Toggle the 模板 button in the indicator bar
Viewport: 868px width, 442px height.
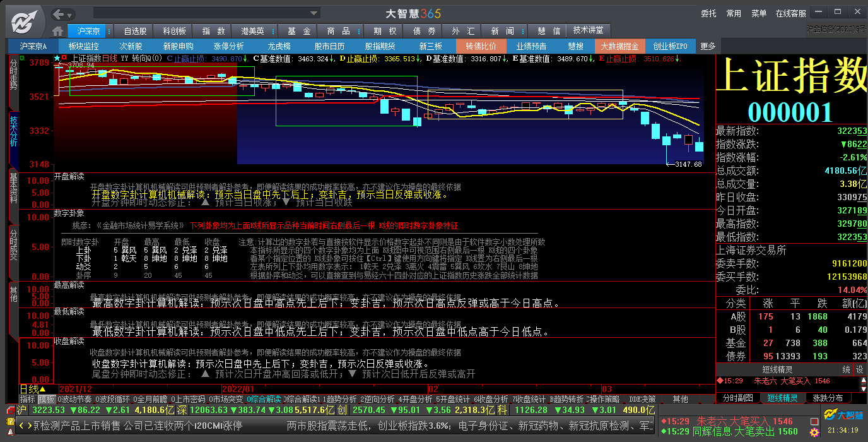click(x=46, y=399)
